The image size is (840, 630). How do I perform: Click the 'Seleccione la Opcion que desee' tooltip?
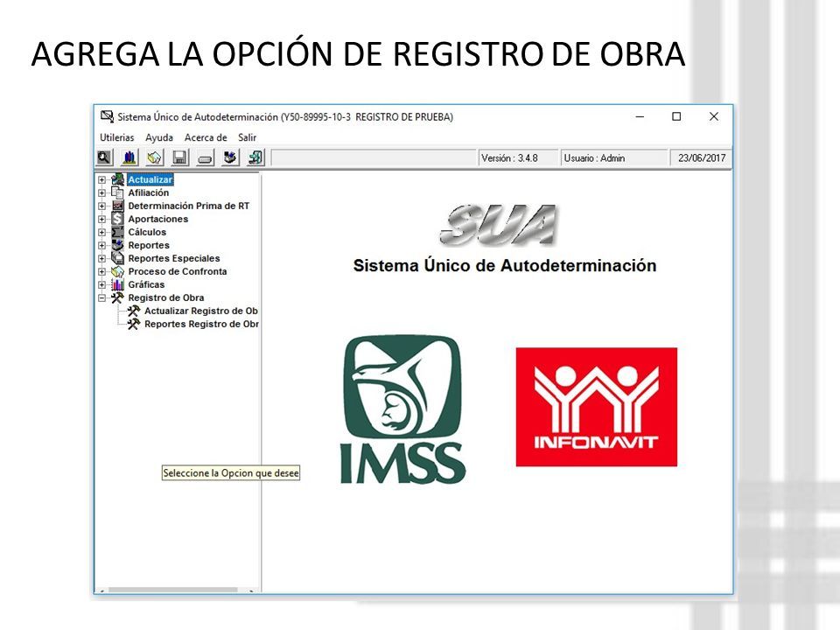point(231,473)
